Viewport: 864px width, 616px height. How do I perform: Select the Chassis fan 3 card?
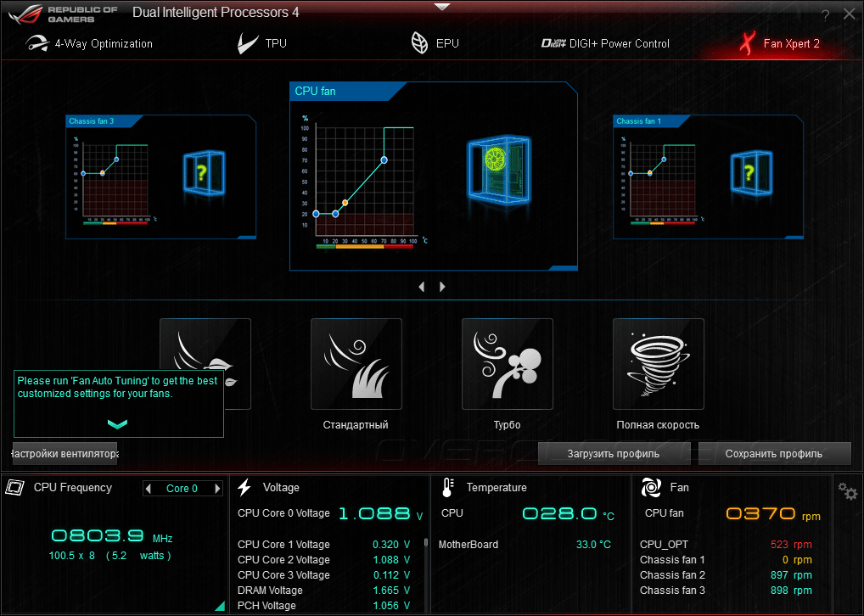161,176
